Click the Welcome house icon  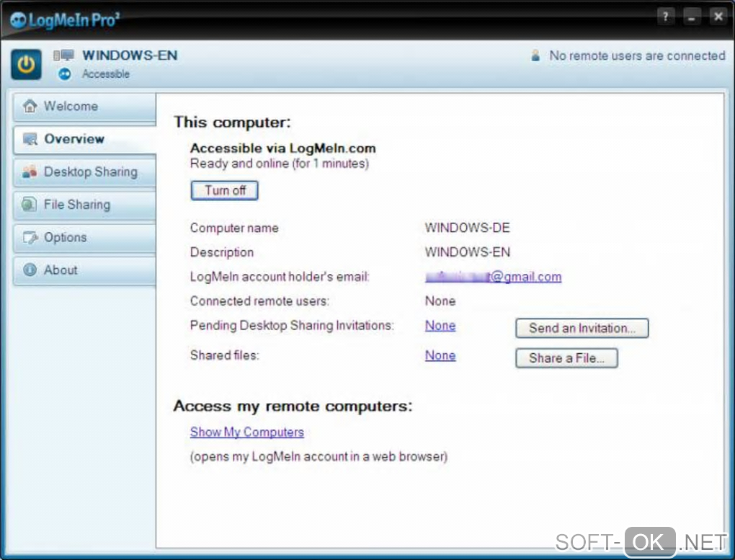click(30, 106)
